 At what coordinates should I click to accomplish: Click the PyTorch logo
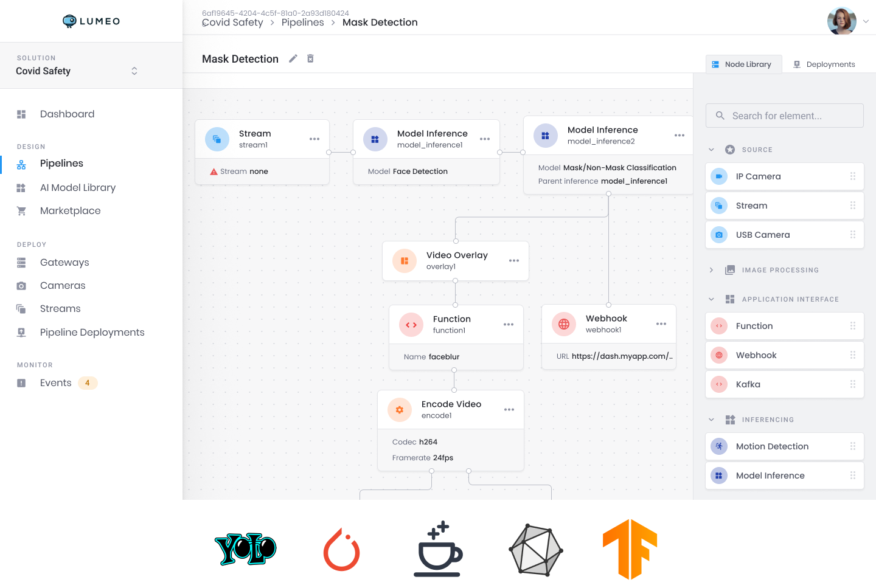341,549
